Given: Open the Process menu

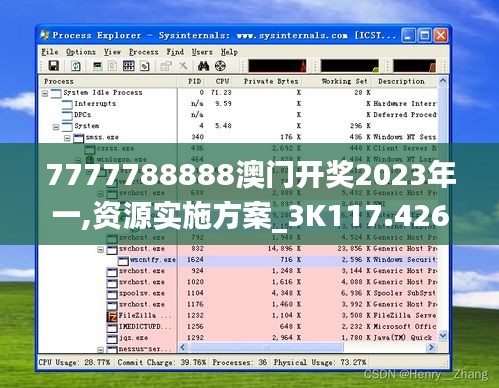Looking at the screenshot, I should click(x=144, y=52).
